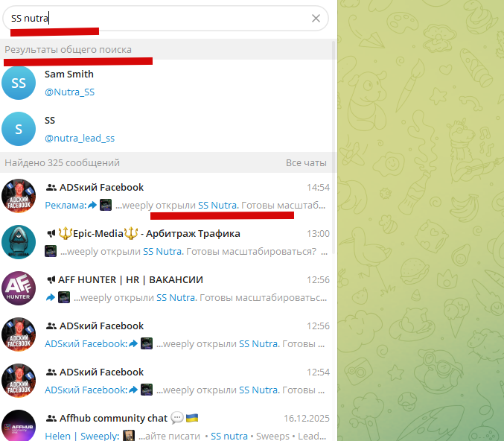Click the 'Helen | Sweeply:' sender name
Viewport: 504px width, 441px height.
point(82,436)
